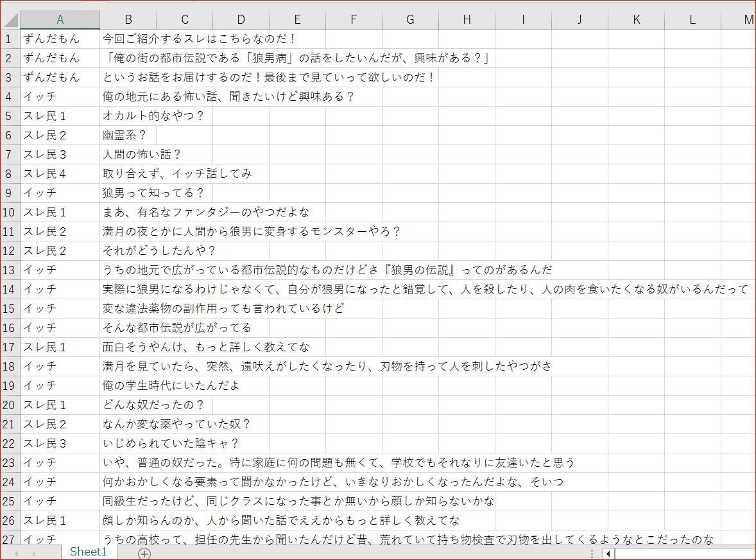Click '取り合えず、イッチ話してみ' cell
The height and width of the screenshot is (560, 756).
(177, 173)
